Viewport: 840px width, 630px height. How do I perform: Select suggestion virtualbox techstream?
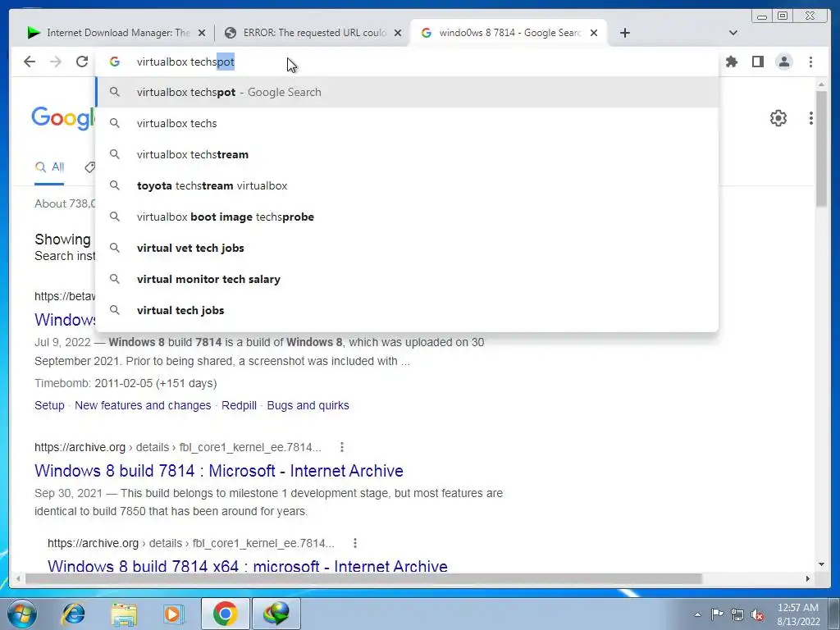click(x=407, y=154)
